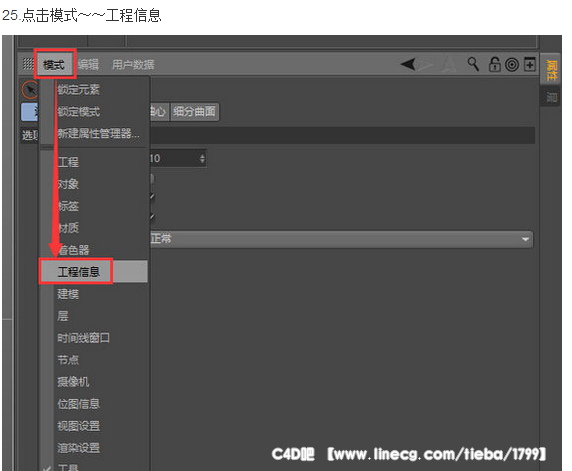Click the magnifier search icon

pos(473,64)
